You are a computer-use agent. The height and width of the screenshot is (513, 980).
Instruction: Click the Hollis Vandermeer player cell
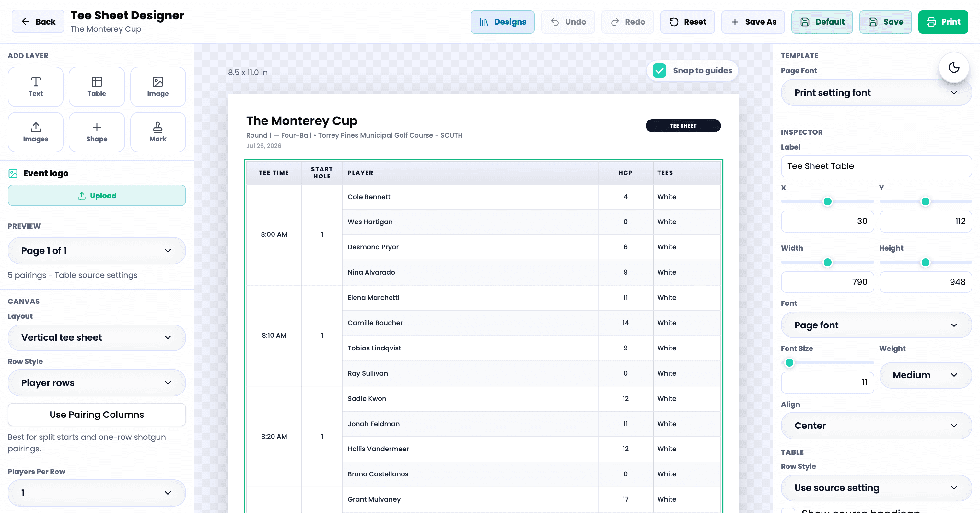(x=470, y=449)
